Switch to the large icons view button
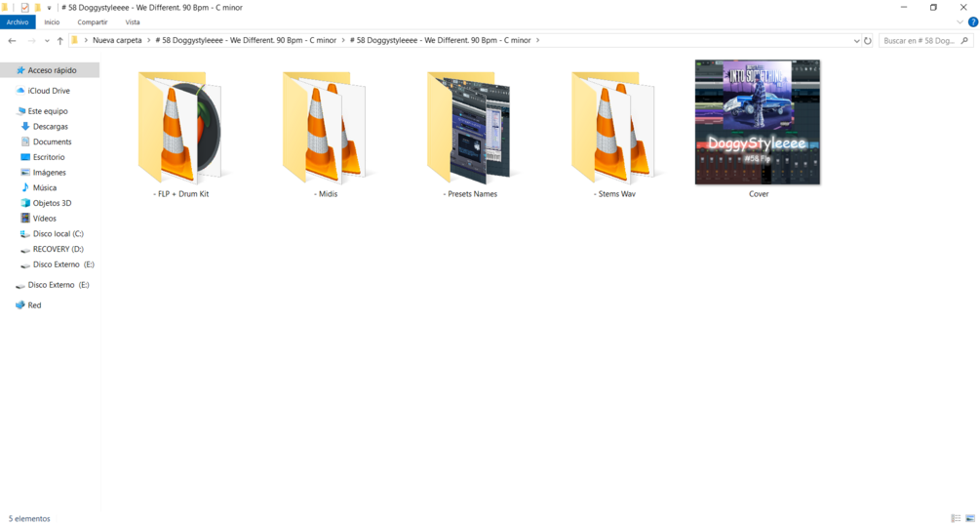This screenshot has height=526, width=980. [970, 518]
